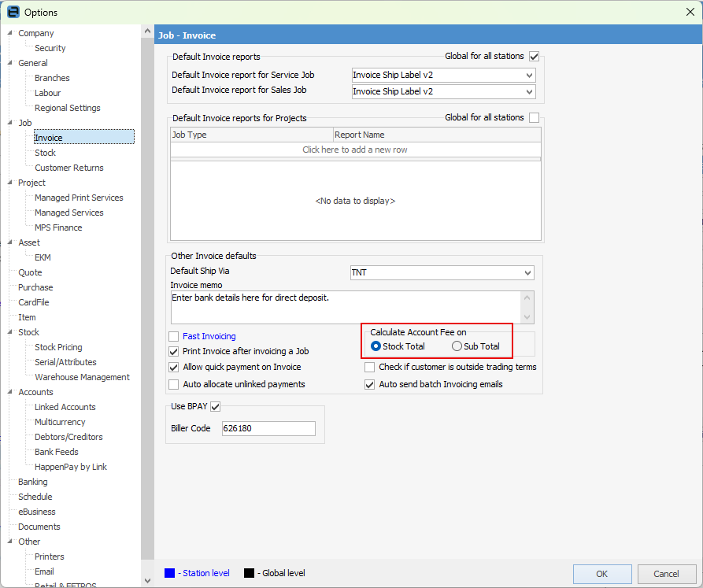Click the black Global level color square
Screen dimensions: 703x588
pos(249,573)
